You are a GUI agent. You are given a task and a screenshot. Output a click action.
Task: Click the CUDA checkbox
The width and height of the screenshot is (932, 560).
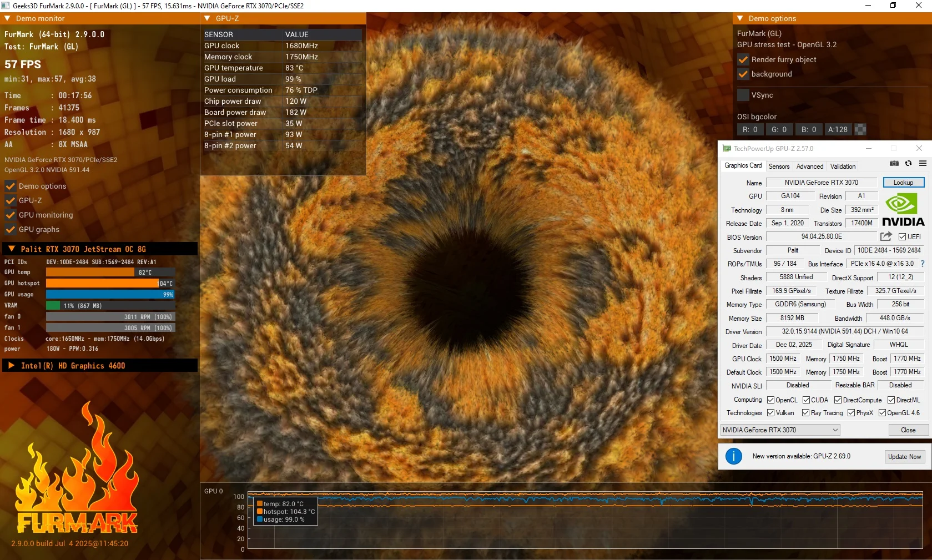pos(806,400)
